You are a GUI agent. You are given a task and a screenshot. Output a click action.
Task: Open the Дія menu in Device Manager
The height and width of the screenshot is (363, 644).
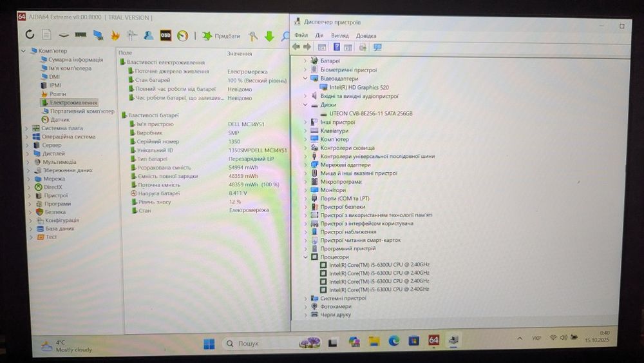319,35
